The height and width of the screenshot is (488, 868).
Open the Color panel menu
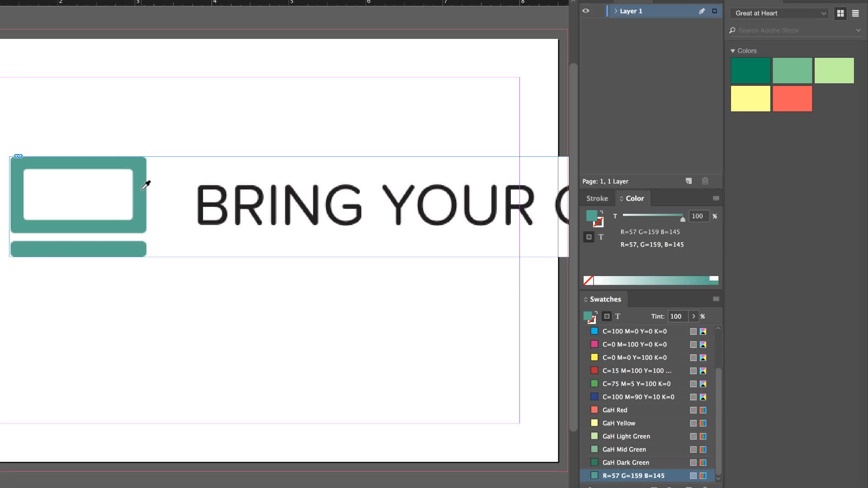click(x=716, y=198)
